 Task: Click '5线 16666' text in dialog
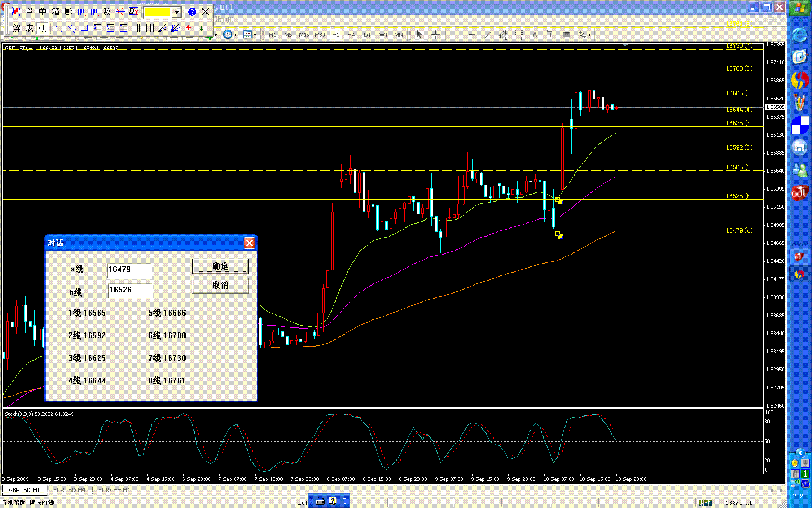click(x=167, y=313)
